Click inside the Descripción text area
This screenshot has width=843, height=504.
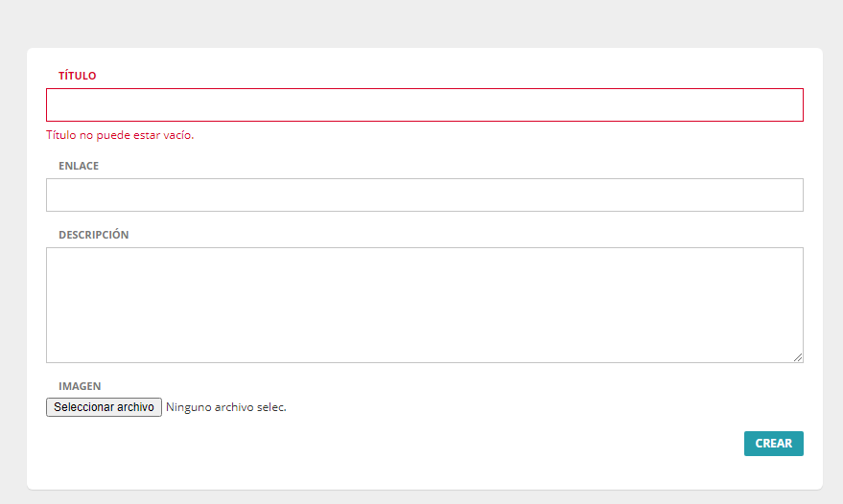424,305
